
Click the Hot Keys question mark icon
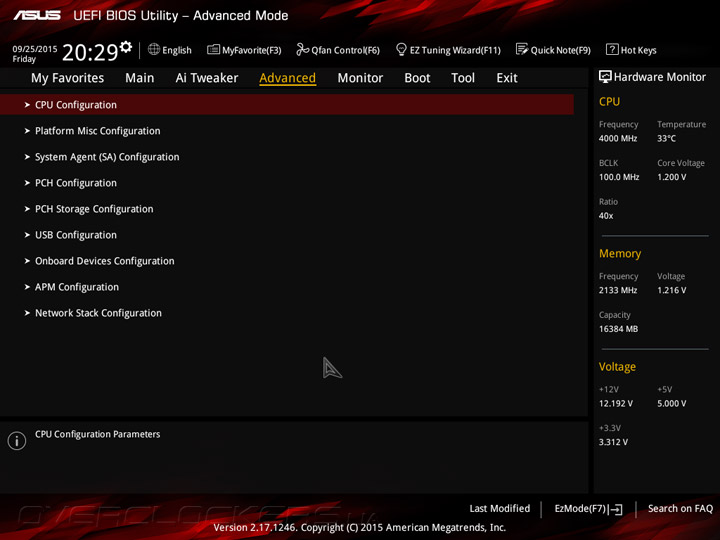click(x=612, y=49)
